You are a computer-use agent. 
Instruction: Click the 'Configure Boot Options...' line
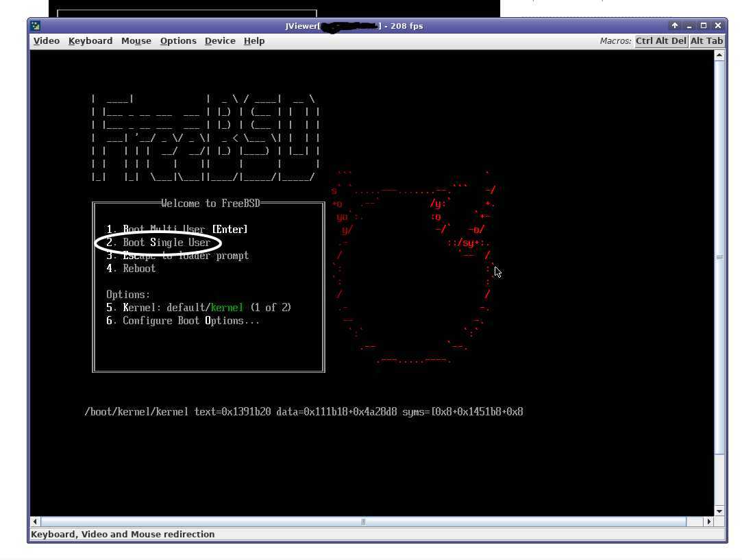[x=183, y=321]
